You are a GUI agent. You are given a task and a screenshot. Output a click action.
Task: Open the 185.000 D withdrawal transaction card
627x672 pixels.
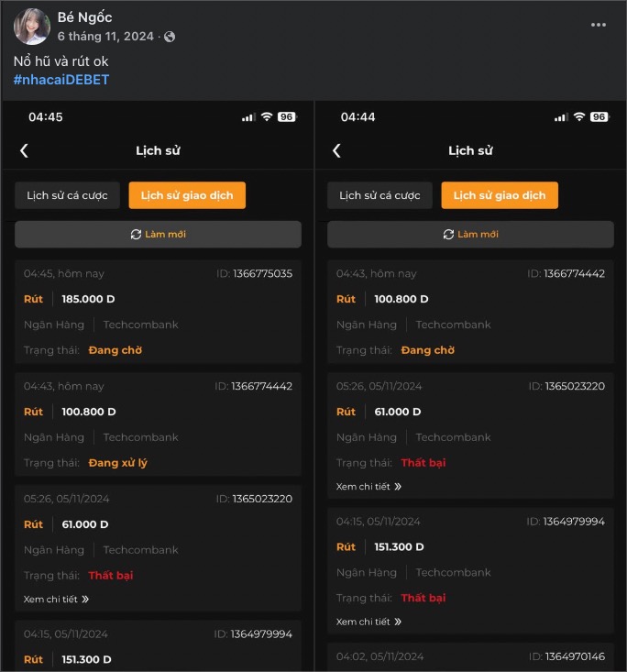[x=159, y=312]
